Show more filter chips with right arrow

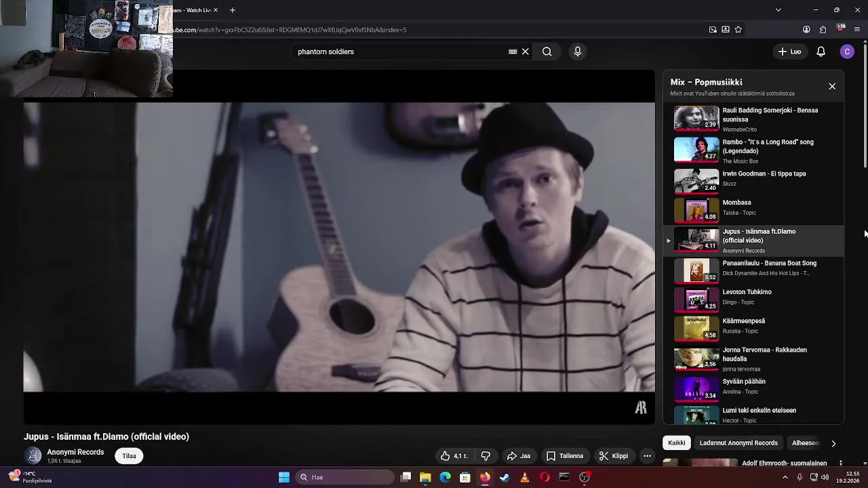point(833,443)
